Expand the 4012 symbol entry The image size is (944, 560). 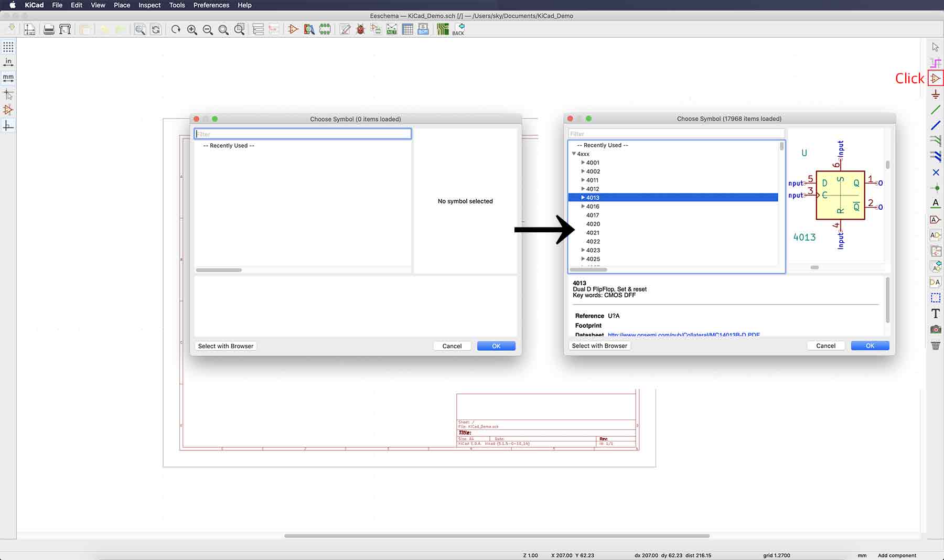[583, 189]
